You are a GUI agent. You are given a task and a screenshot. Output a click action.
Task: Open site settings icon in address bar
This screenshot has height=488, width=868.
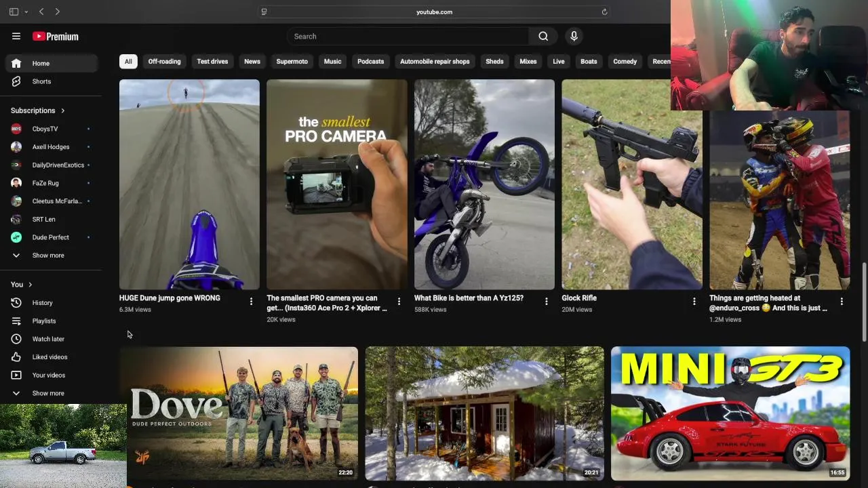click(264, 12)
